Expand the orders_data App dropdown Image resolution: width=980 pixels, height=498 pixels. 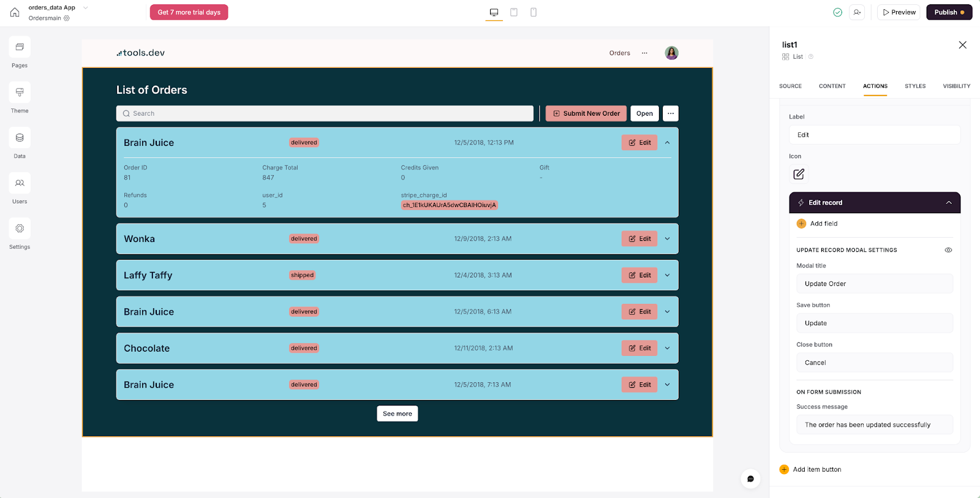pyautogui.click(x=86, y=8)
